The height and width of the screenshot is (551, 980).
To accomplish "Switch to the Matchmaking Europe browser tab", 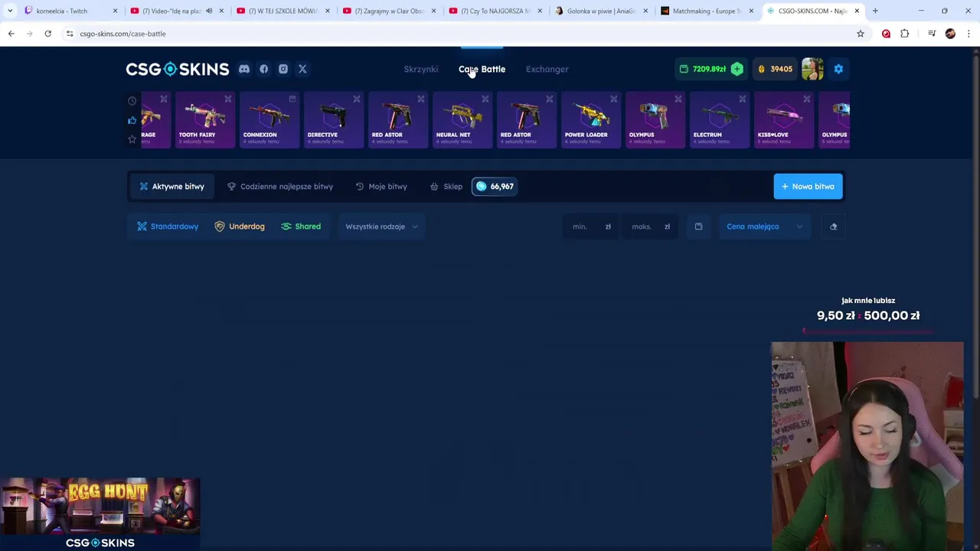I will [707, 11].
